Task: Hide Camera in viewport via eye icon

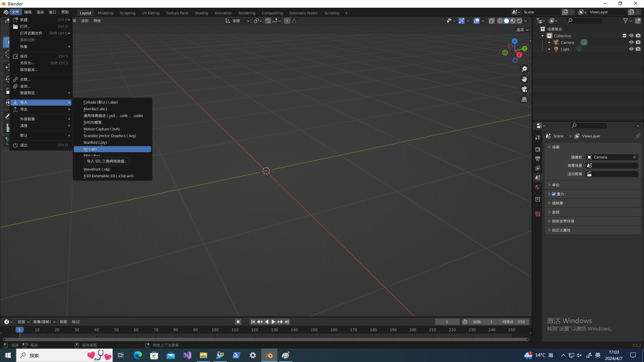Action: click(x=632, y=42)
